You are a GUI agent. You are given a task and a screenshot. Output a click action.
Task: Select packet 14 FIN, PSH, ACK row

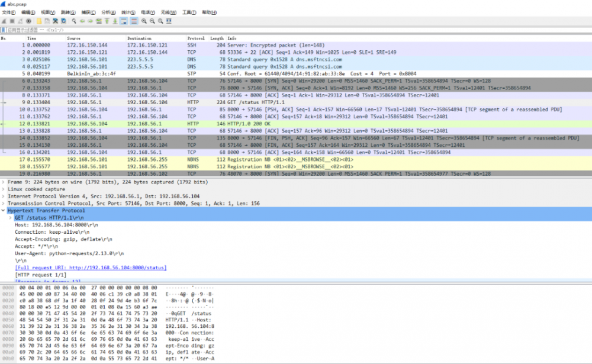tap(296, 138)
